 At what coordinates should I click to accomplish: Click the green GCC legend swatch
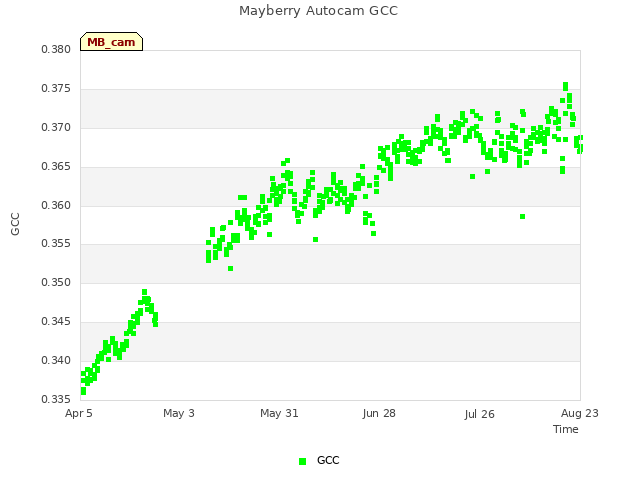[302, 461]
